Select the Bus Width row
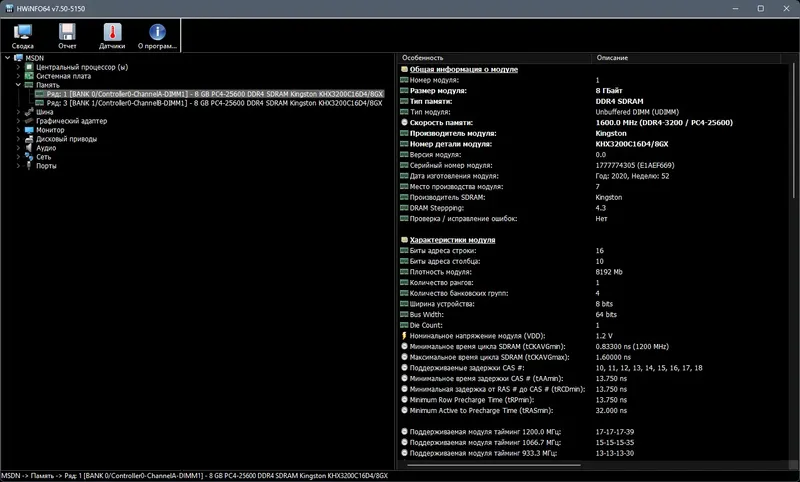 coord(592,315)
